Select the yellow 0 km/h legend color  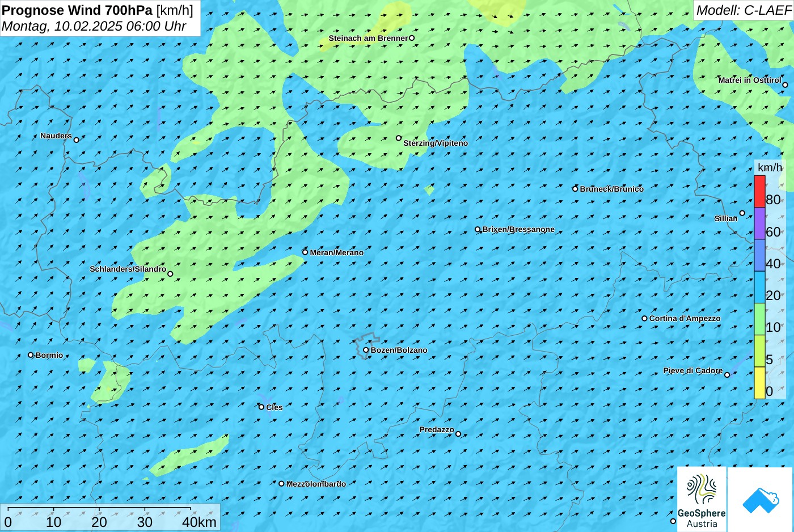coord(759,383)
